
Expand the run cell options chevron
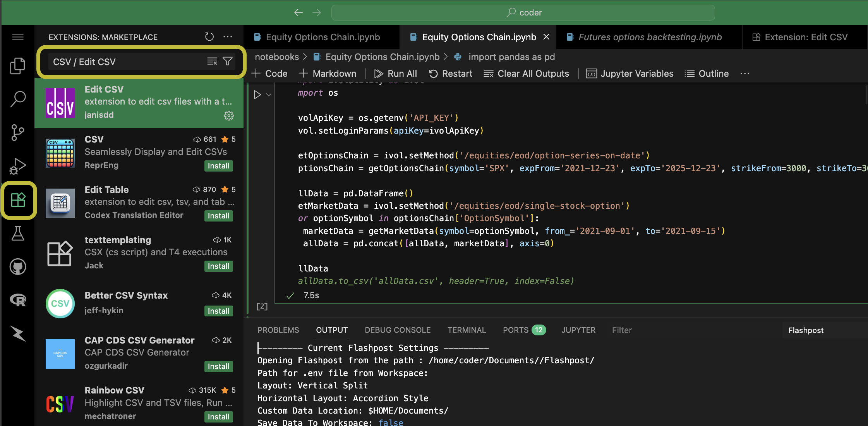[x=269, y=94]
